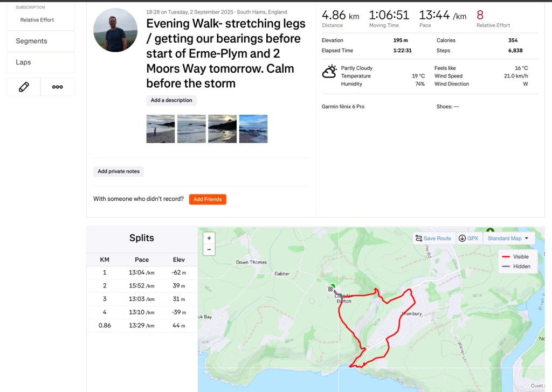Click Add private notes button
552x392 pixels.
(119, 171)
